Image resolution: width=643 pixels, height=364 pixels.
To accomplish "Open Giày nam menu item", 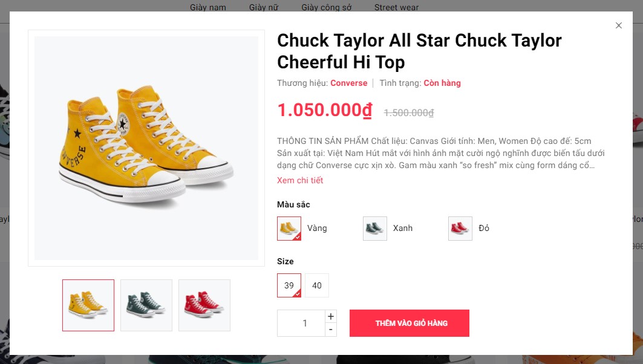I will (x=208, y=7).
